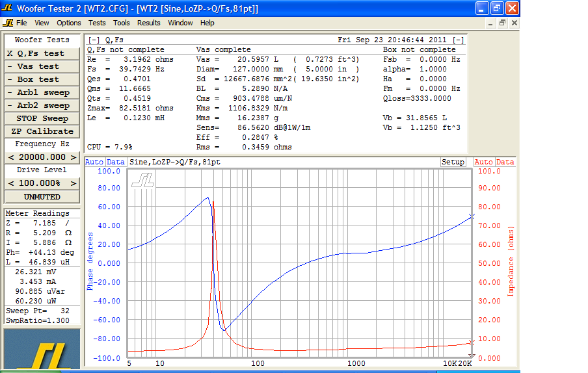588x373 pixels.
Task: Toggle the UNMUTED button
Action: (x=42, y=197)
